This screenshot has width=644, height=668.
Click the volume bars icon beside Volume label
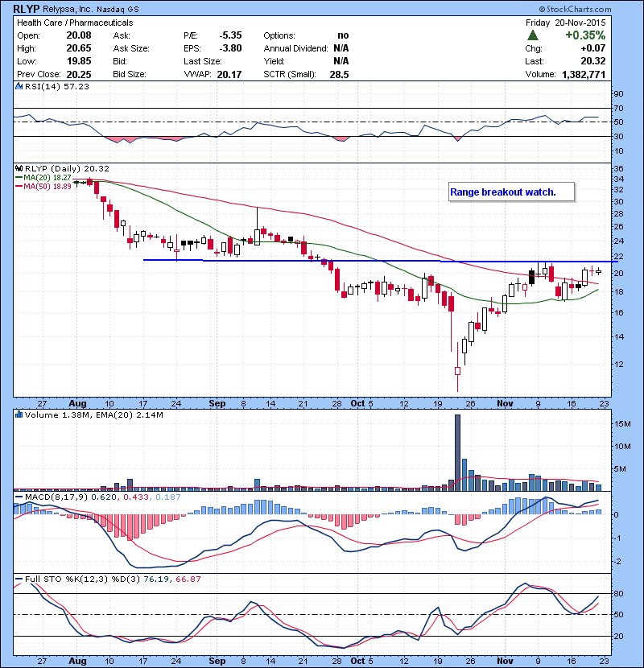(19, 414)
